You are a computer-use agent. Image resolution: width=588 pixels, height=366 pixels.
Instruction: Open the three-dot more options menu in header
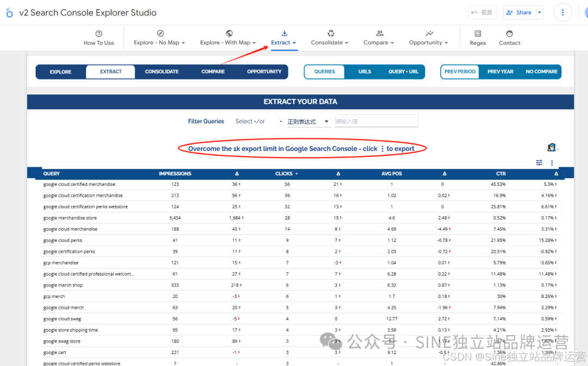[x=562, y=13]
